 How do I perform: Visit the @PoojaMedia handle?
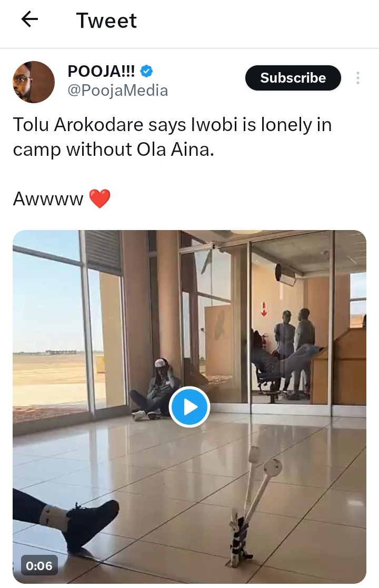(x=118, y=91)
